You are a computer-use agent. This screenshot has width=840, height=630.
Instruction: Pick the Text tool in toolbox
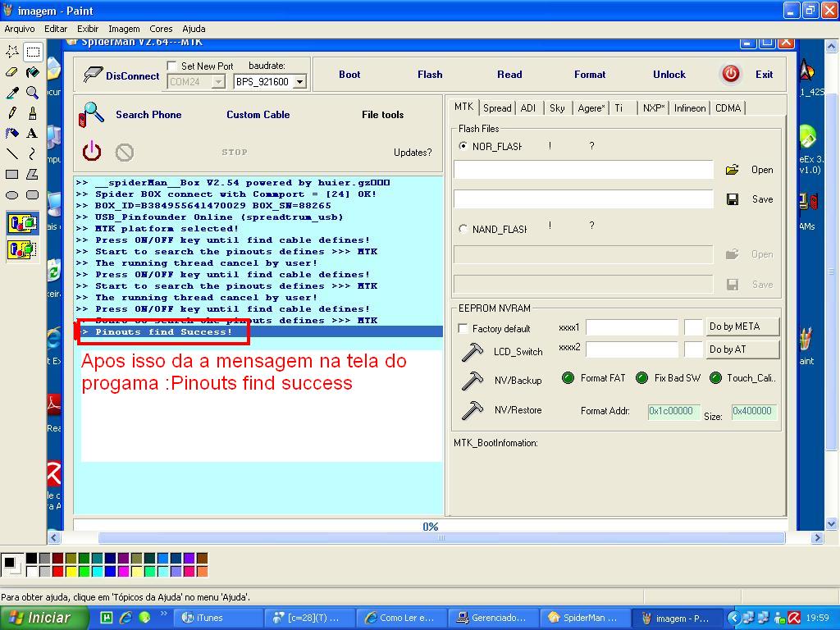[x=32, y=133]
